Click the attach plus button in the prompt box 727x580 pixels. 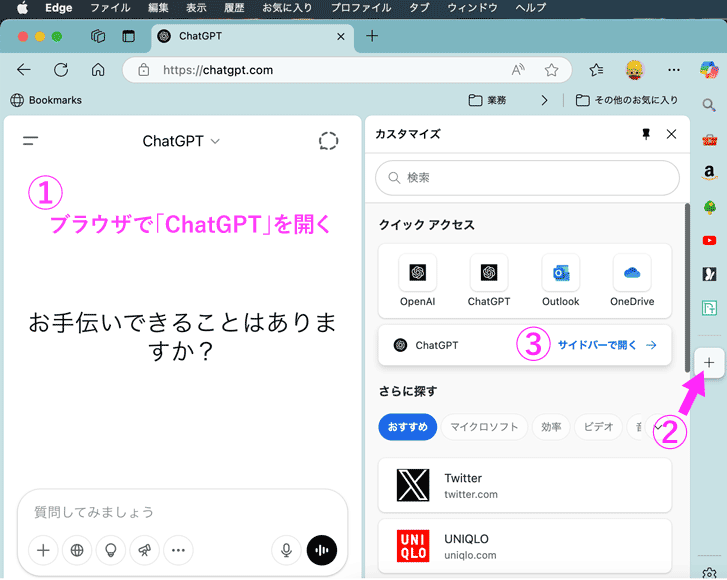coord(43,550)
